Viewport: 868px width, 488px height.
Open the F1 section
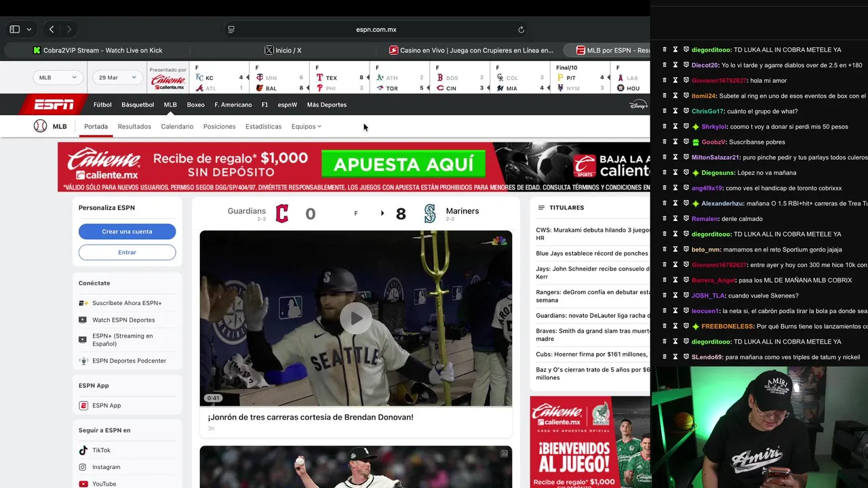click(x=264, y=105)
